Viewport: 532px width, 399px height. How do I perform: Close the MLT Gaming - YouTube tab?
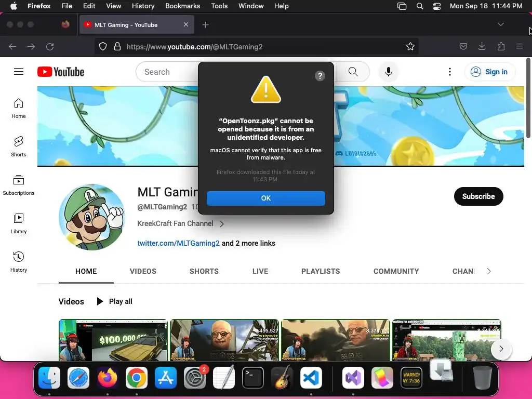(186, 24)
